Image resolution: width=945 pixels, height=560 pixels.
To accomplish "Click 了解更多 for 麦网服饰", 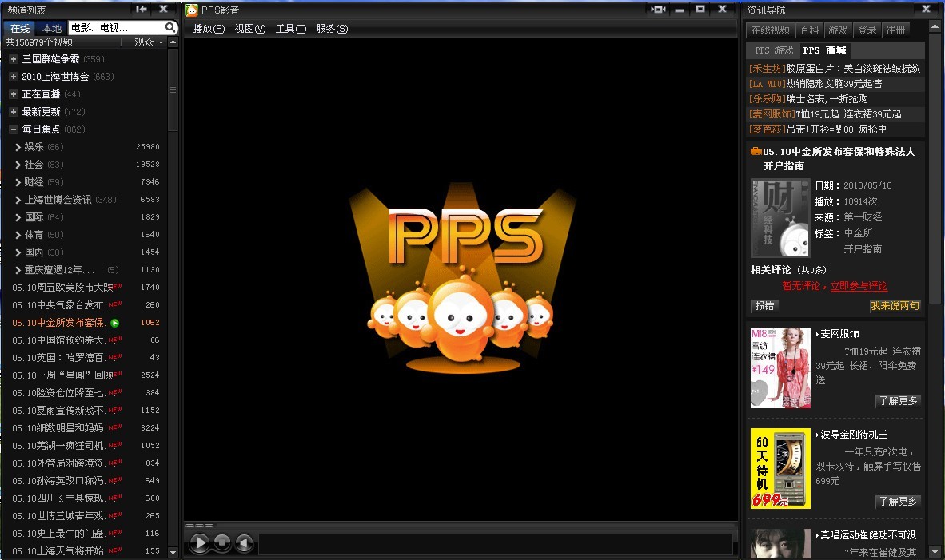I will pos(898,400).
